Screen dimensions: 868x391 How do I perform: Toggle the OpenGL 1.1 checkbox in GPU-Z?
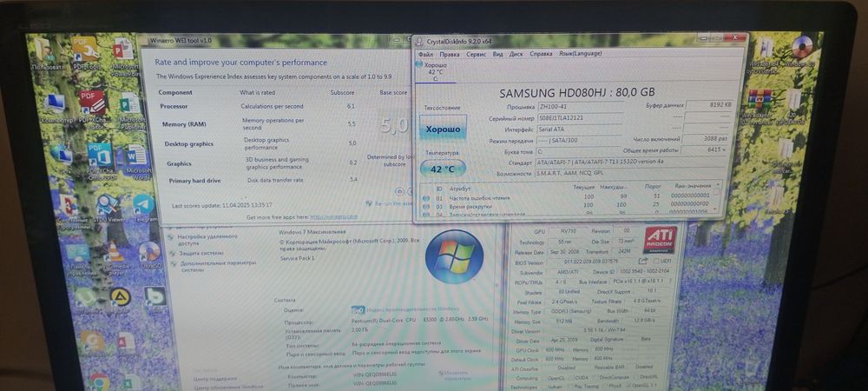point(629,385)
